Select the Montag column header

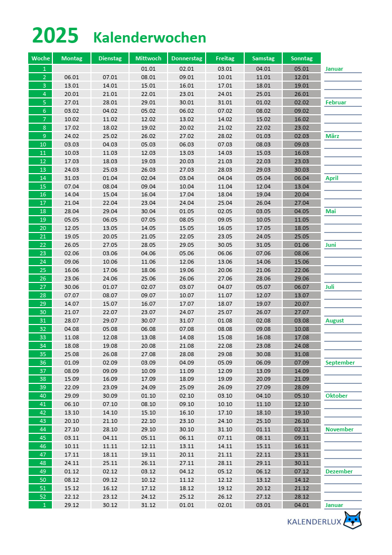pos(72,58)
